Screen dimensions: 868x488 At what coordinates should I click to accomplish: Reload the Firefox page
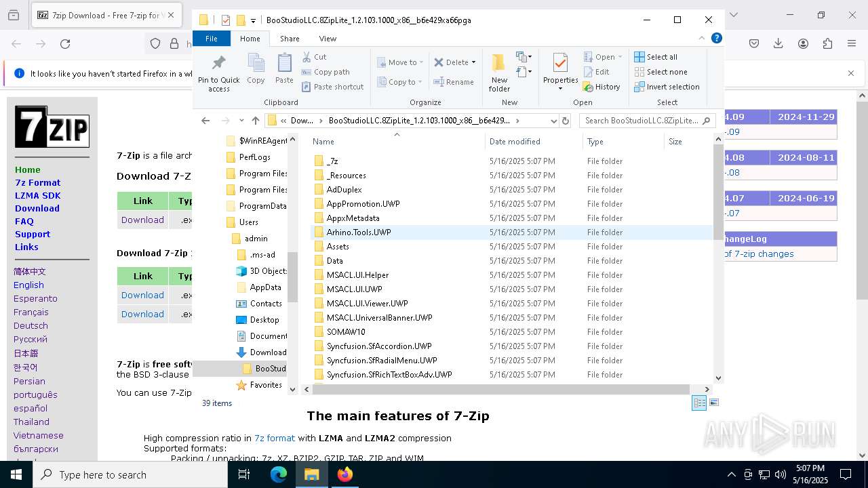click(x=65, y=44)
